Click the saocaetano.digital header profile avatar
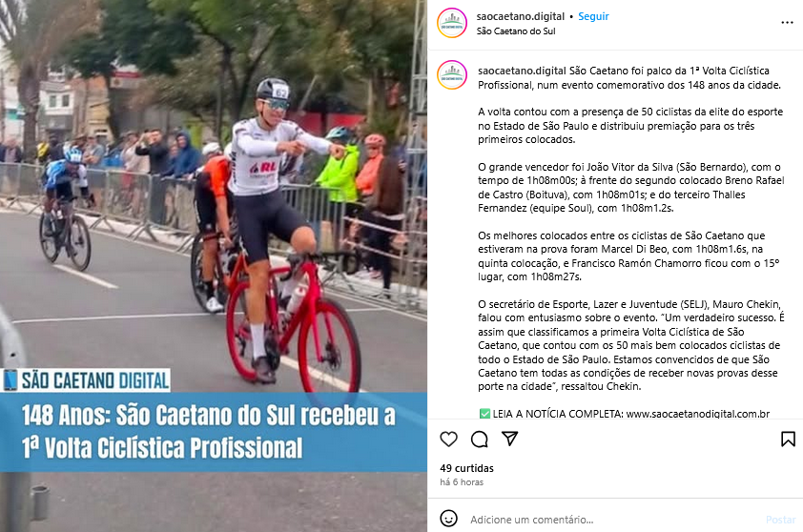Image resolution: width=803 pixels, height=532 pixels. 452,23
